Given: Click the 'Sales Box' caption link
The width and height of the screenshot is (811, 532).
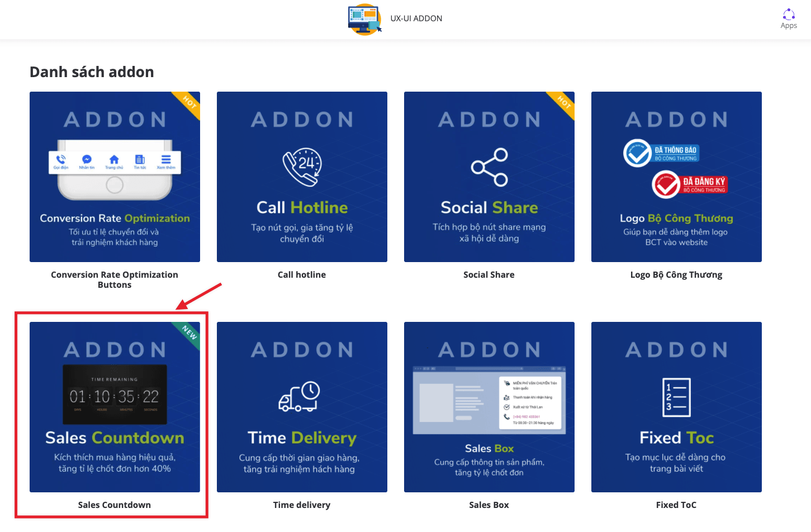Looking at the screenshot, I should click(489, 505).
